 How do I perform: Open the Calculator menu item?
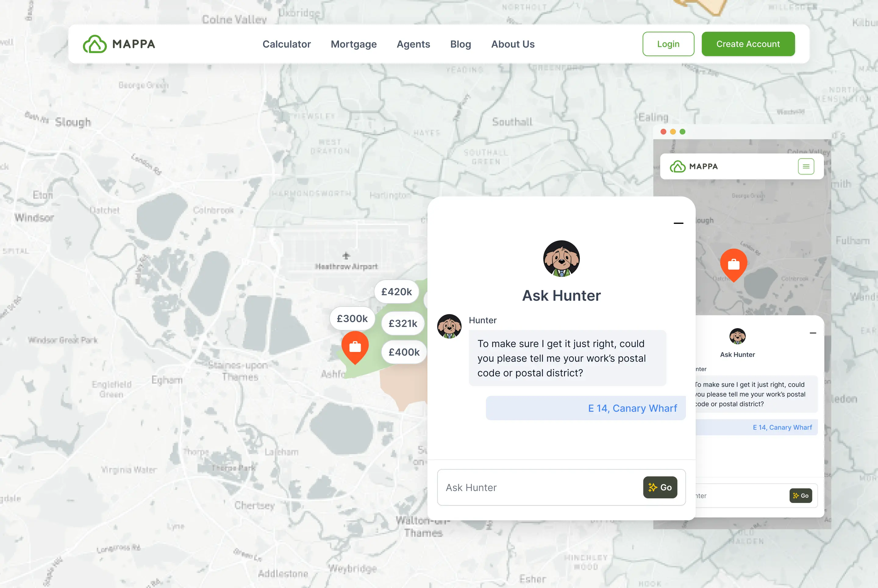(x=287, y=44)
